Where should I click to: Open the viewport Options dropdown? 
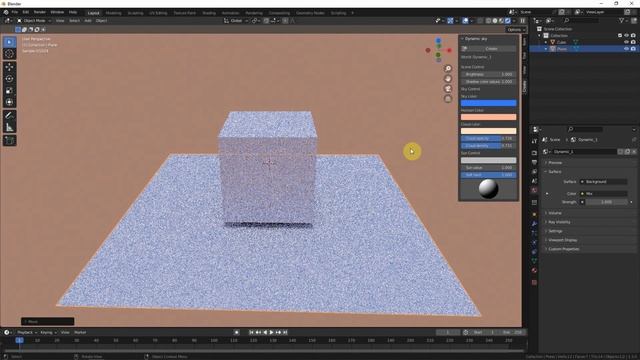coord(516,29)
